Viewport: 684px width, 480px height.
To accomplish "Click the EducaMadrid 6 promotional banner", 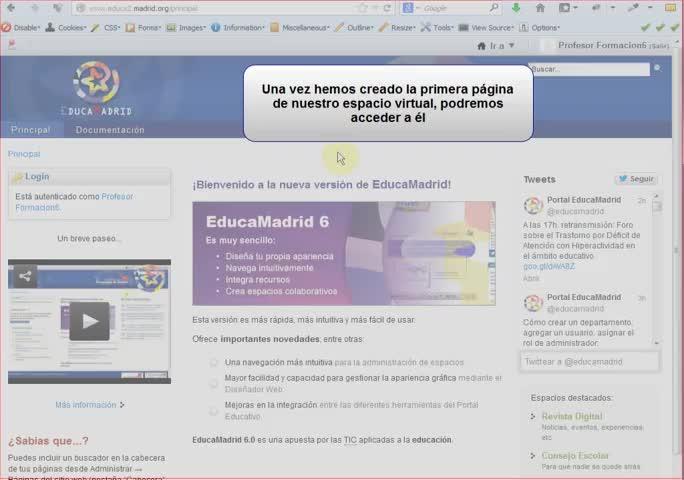I will click(344, 253).
